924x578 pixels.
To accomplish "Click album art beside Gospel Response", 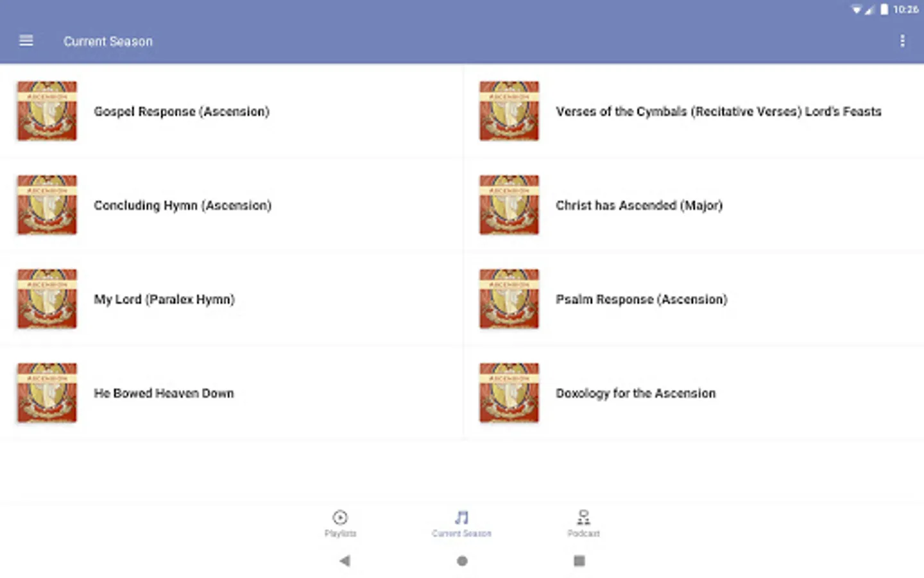I will click(x=47, y=110).
